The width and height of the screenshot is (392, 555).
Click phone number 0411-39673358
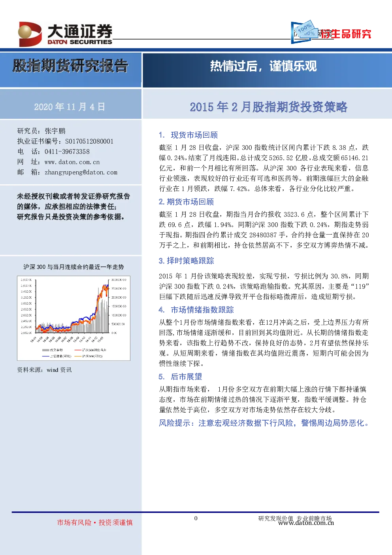point(67,152)
